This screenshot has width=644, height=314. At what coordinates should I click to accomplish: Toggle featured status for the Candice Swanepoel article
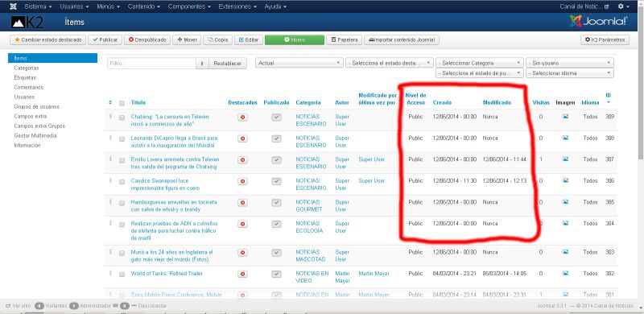[242, 181]
